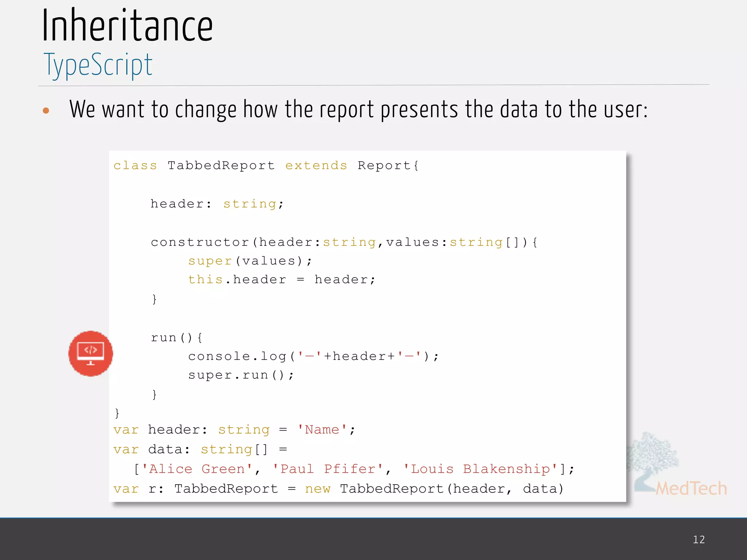Image resolution: width=747 pixels, height=560 pixels.
Task: Click the "super.run();" line
Action: (241, 375)
